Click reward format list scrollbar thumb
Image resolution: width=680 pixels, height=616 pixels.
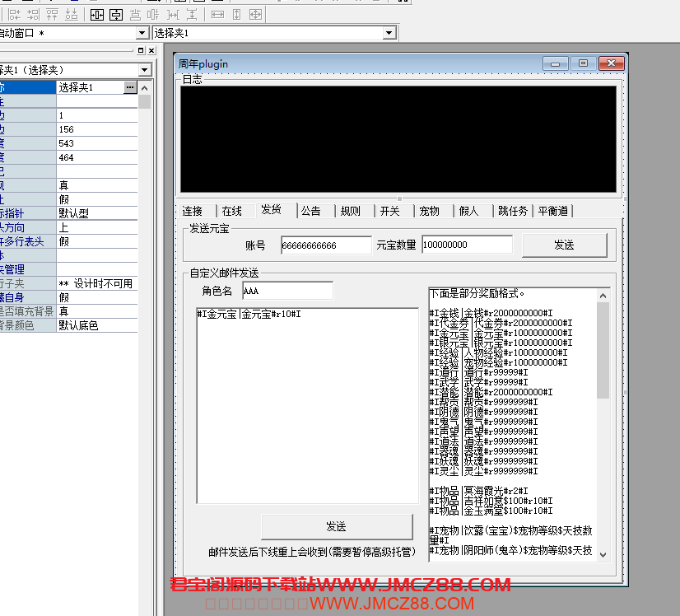[603, 351]
